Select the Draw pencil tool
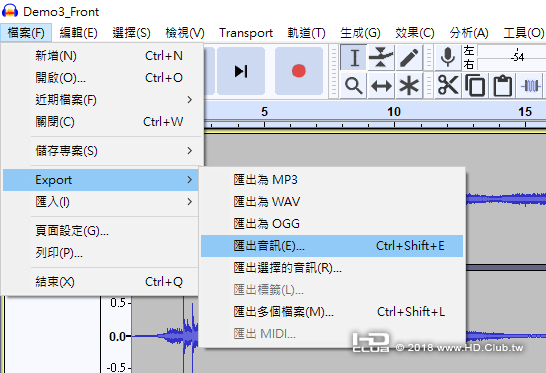Viewport: 546px width, 373px height. coord(409,57)
